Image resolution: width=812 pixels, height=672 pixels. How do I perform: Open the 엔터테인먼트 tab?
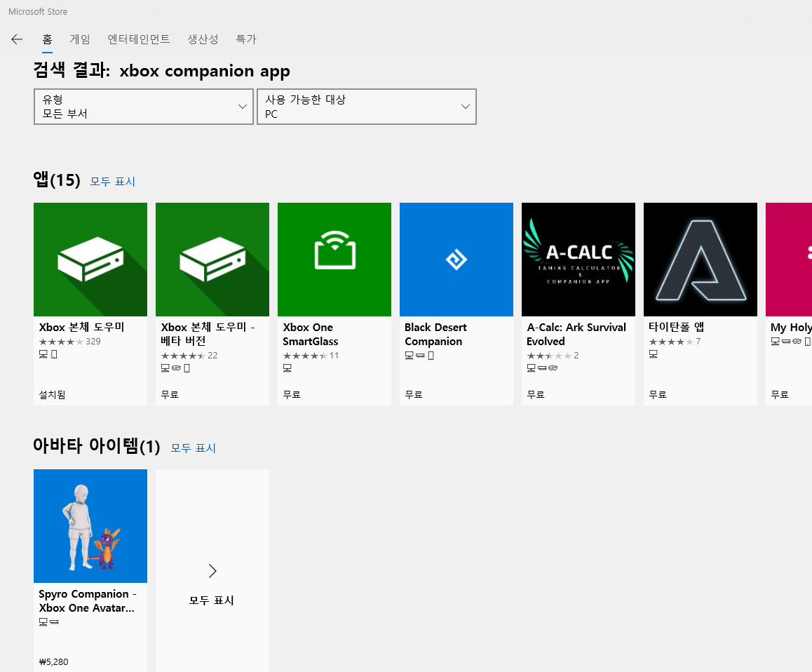pyautogui.click(x=139, y=39)
